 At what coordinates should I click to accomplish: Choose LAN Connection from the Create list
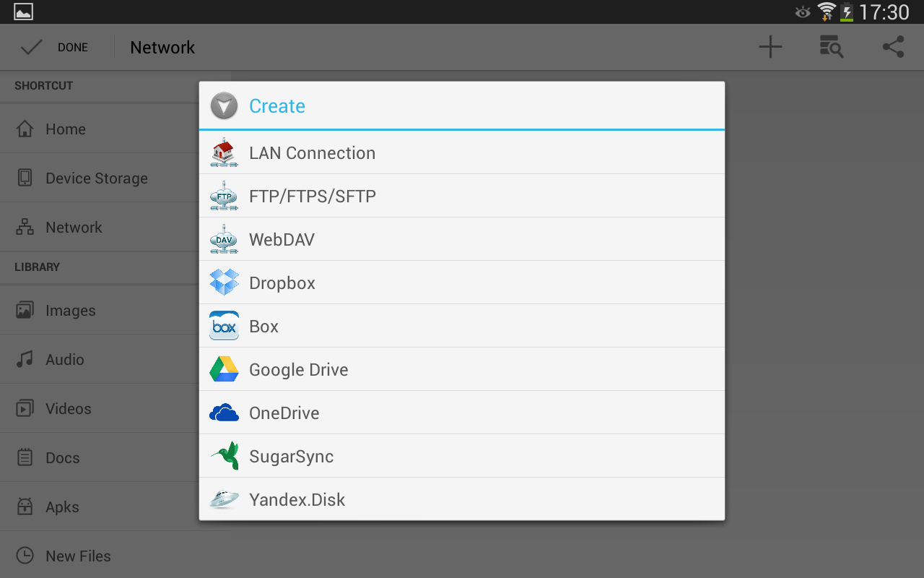pos(312,152)
